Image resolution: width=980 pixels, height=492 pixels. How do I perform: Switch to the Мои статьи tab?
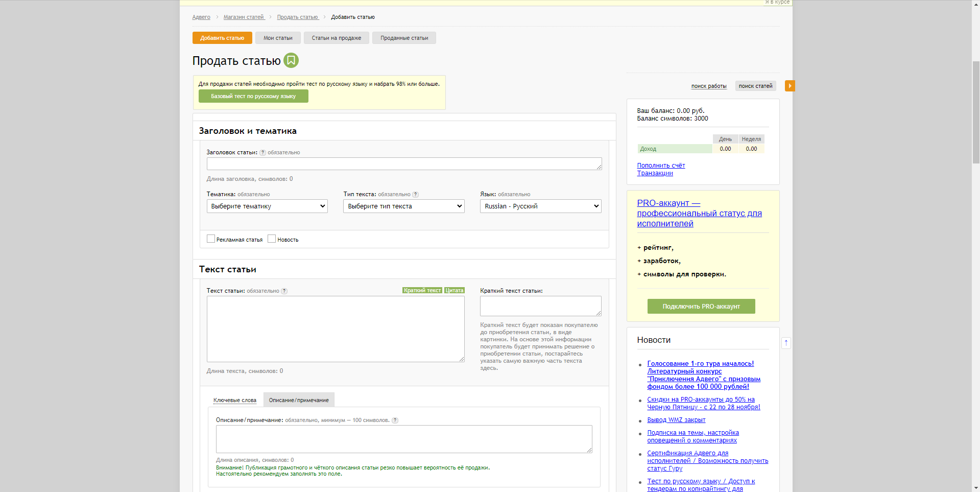[x=278, y=38]
